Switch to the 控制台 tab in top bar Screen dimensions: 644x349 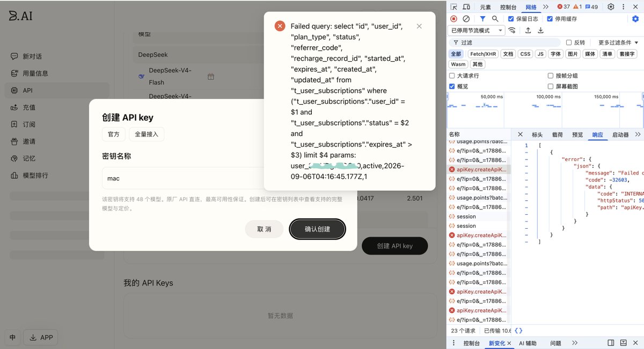pyautogui.click(x=508, y=7)
